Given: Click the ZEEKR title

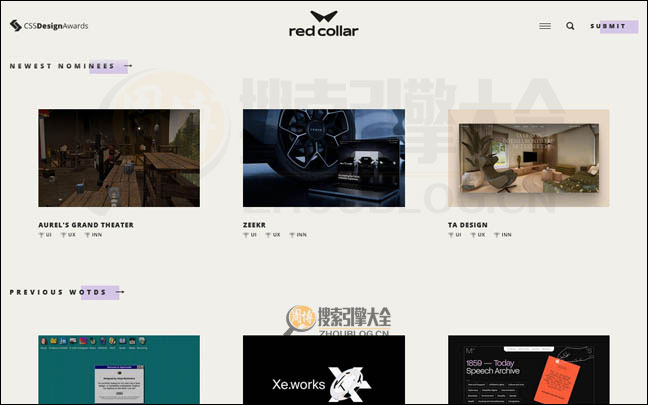Looking at the screenshot, I should click(x=254, y=225).
